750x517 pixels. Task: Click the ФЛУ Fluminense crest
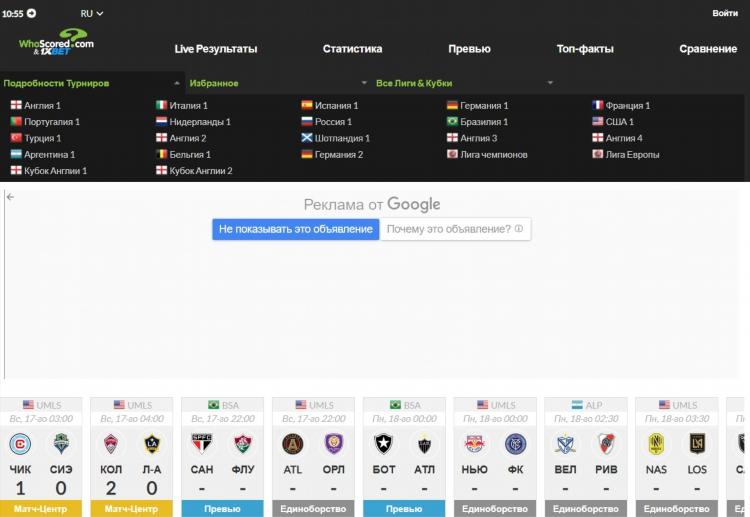[243, 444]
